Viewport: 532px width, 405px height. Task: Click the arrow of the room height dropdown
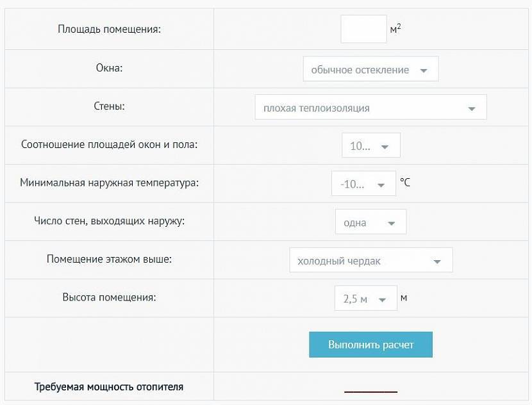(x=383, y=299)
